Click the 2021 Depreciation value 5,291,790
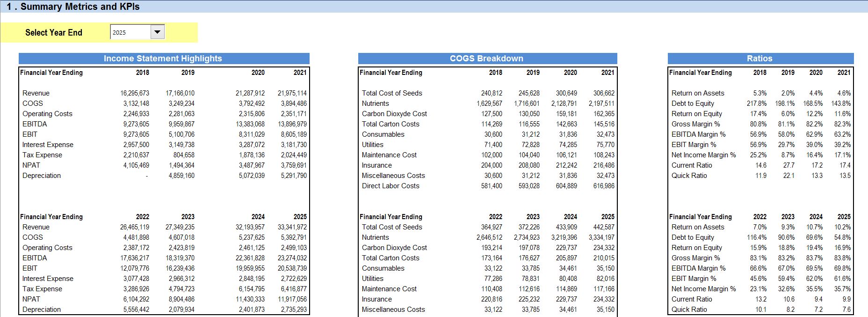 point(294,176)
